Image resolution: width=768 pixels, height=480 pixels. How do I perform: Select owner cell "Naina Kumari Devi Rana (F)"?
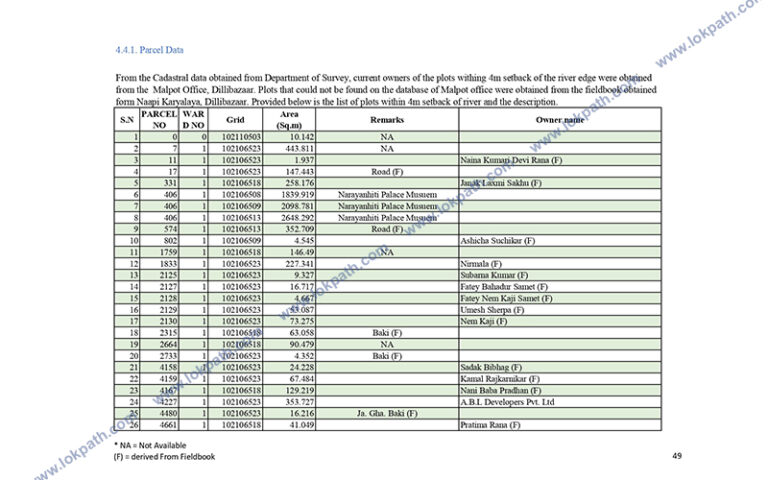511,160
